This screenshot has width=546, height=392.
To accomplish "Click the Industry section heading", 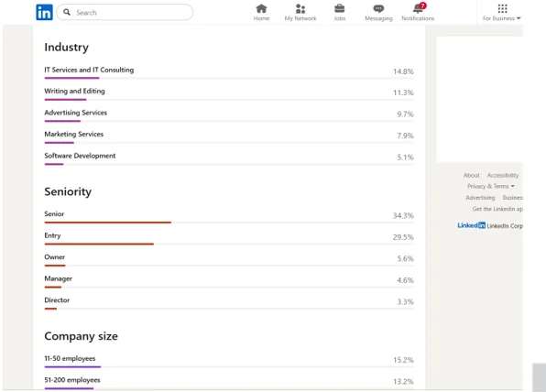I will tap(66, 47).
